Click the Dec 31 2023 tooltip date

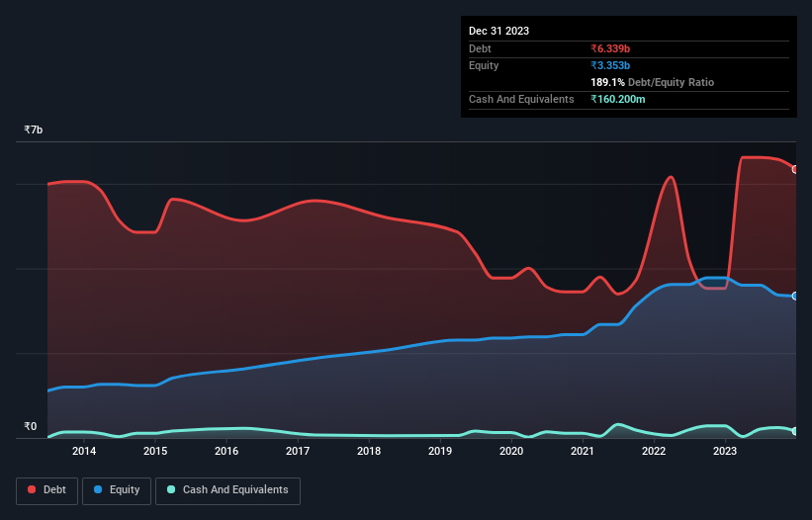(498, 31)
